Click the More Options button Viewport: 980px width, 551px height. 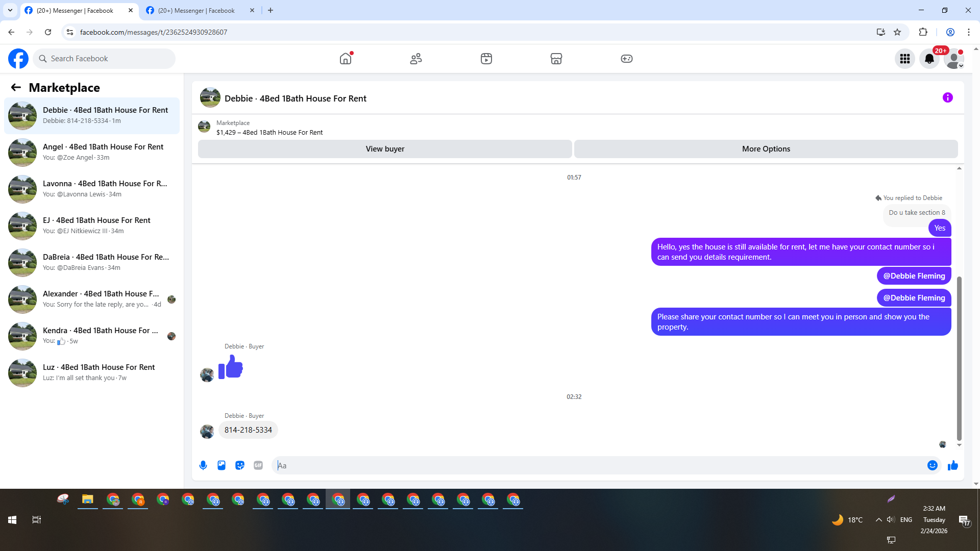coord(766,149)
